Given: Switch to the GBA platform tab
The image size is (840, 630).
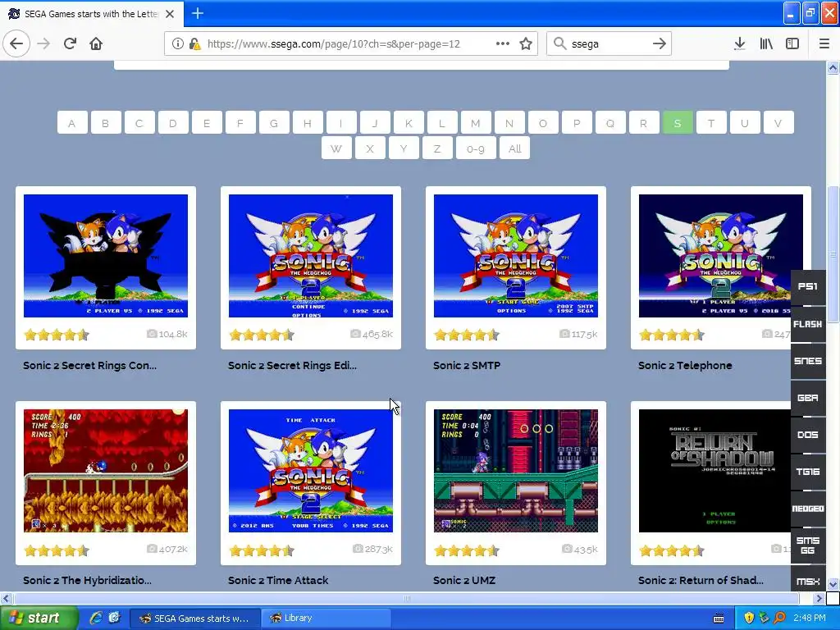Looking at the screenshot, I should pos(808,398).
